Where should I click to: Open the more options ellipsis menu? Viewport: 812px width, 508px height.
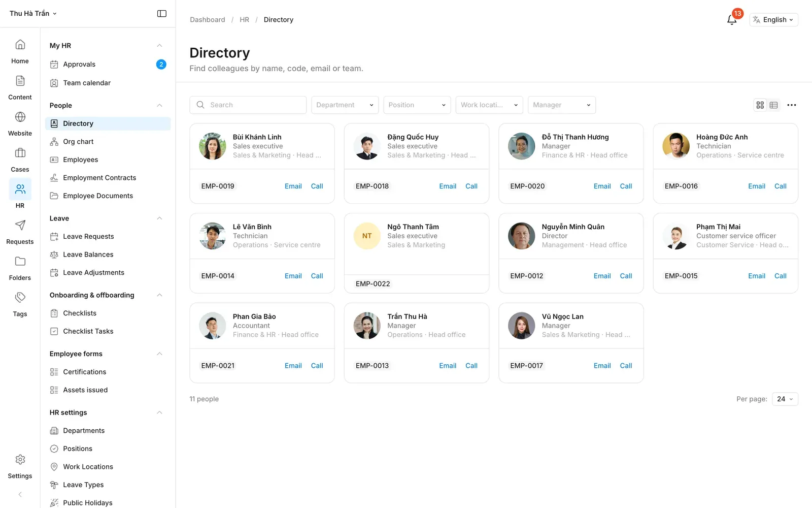(792, 105)
